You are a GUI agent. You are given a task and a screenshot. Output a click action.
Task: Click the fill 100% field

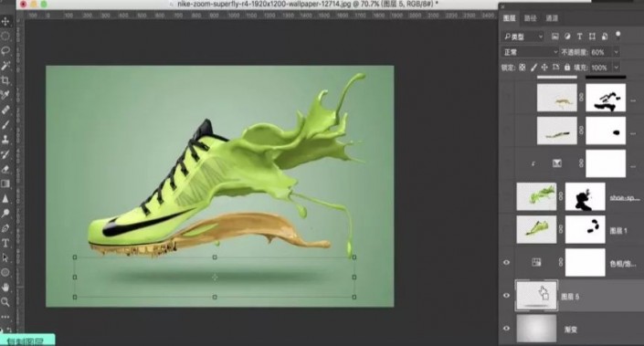point(601,68)
